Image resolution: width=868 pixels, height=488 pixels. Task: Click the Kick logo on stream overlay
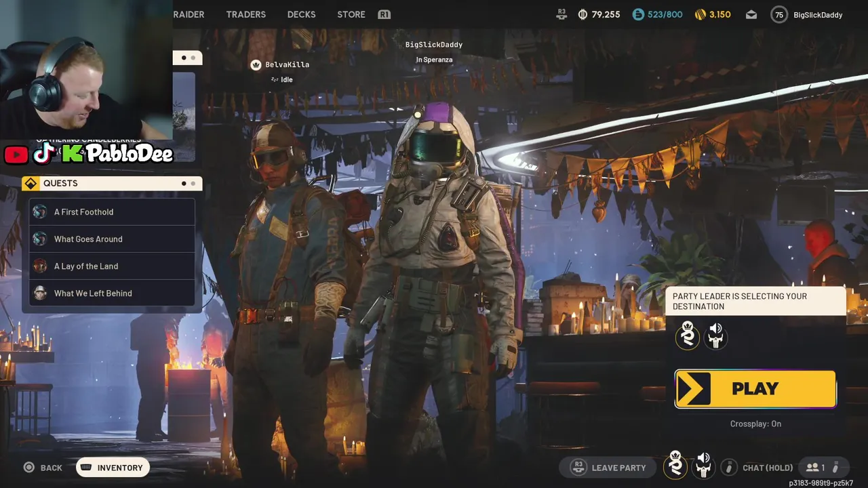[x=72, y=154]
